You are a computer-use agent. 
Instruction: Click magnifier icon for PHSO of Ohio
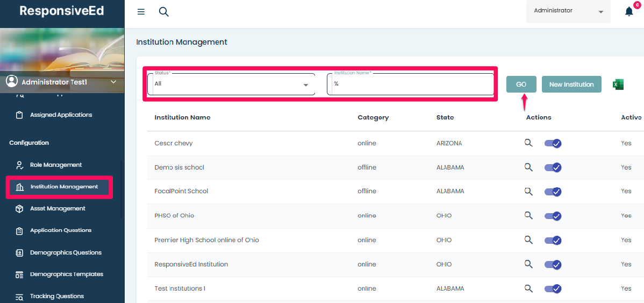528,215
